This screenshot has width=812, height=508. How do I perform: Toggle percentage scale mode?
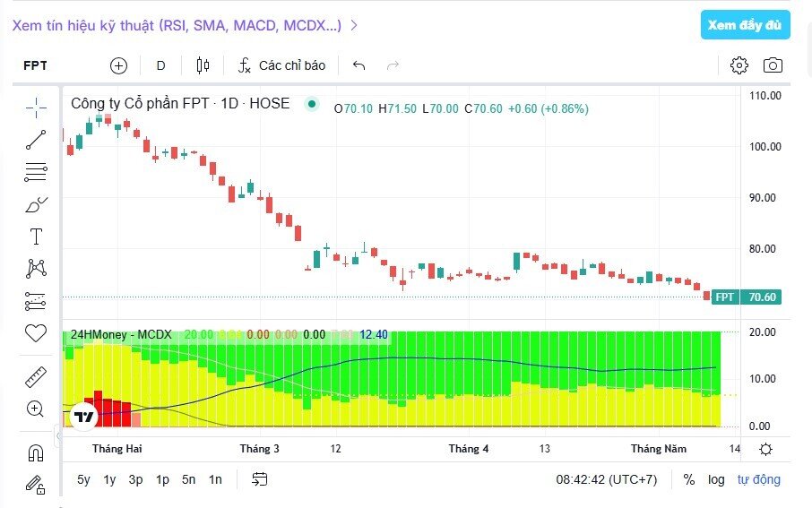(688, 479)
